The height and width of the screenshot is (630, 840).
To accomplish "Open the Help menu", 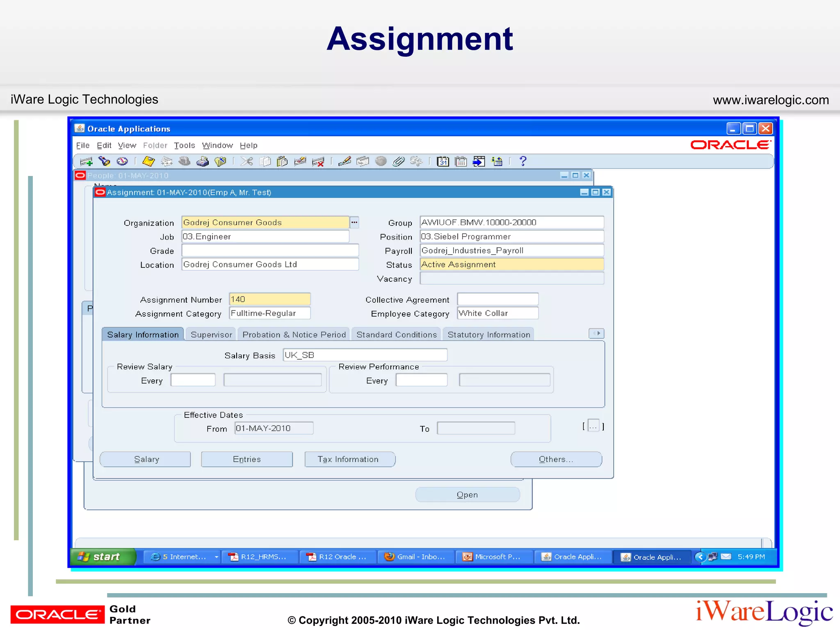I will tap(249, 146).
